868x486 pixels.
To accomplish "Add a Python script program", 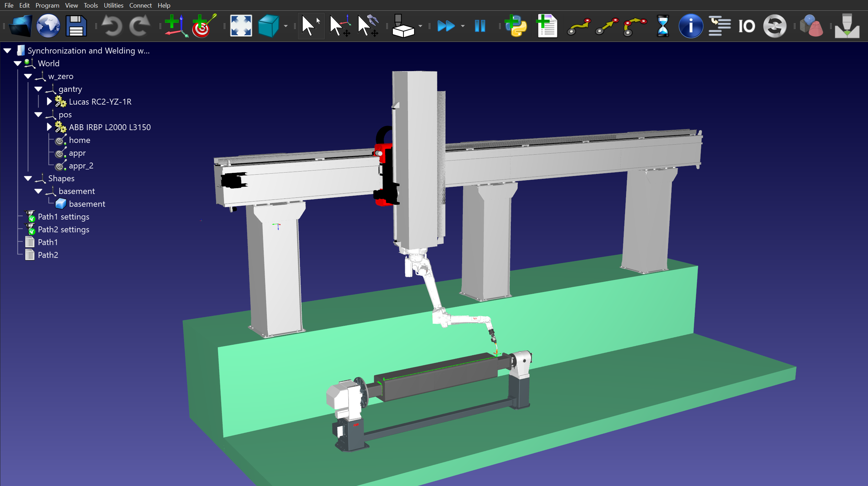I will [x=516, y=26].
